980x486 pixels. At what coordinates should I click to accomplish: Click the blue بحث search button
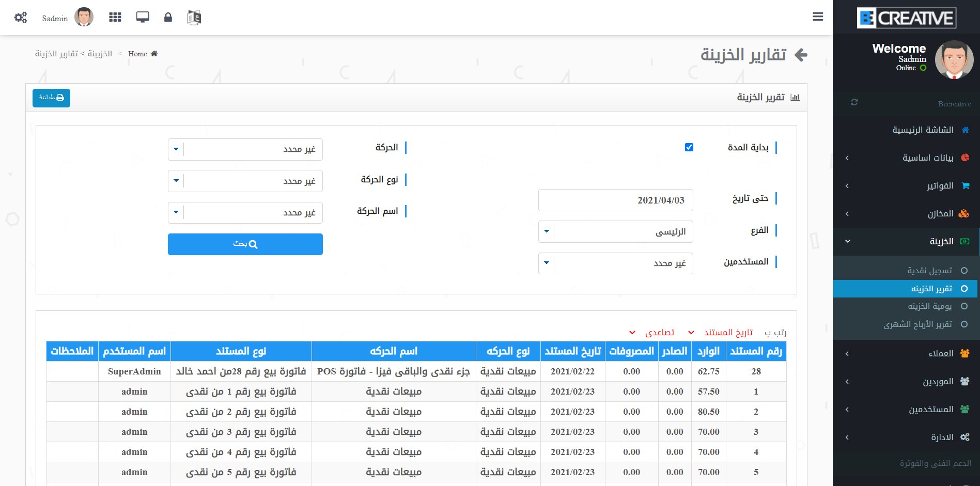pos(245,244)
